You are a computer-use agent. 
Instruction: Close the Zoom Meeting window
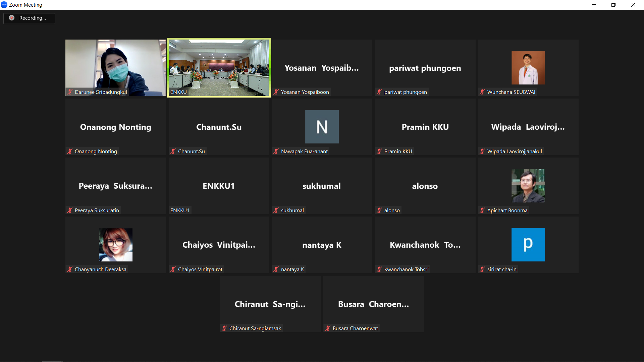click(633, 5)
